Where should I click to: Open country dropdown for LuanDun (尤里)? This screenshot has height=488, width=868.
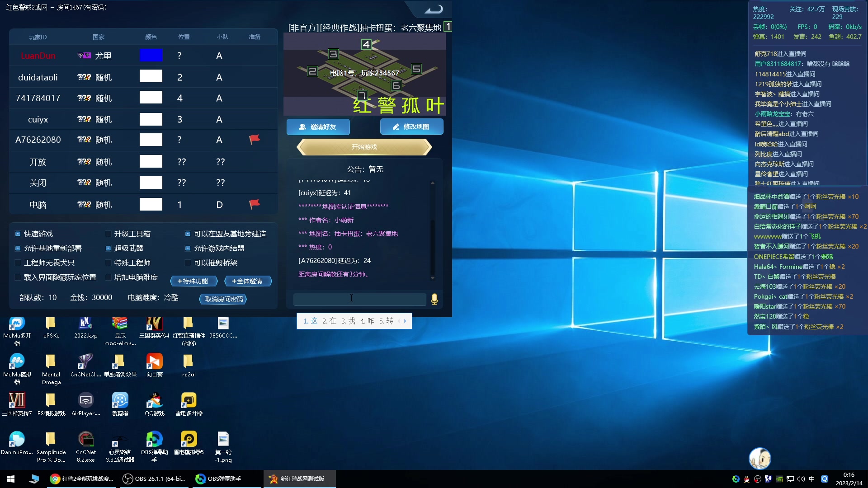click(94, 56)
